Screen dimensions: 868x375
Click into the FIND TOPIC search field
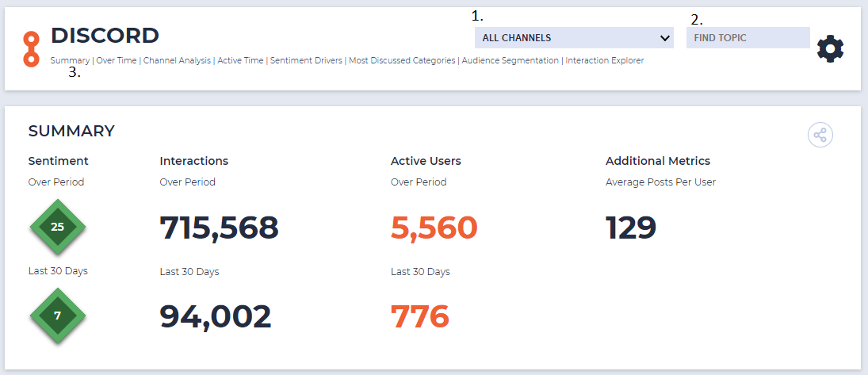point(748,38)
